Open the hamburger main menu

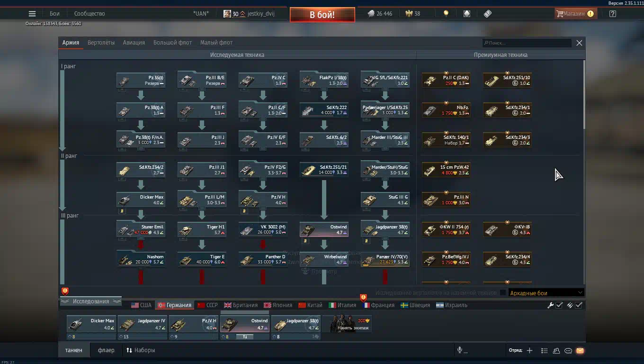click(32, 14)
